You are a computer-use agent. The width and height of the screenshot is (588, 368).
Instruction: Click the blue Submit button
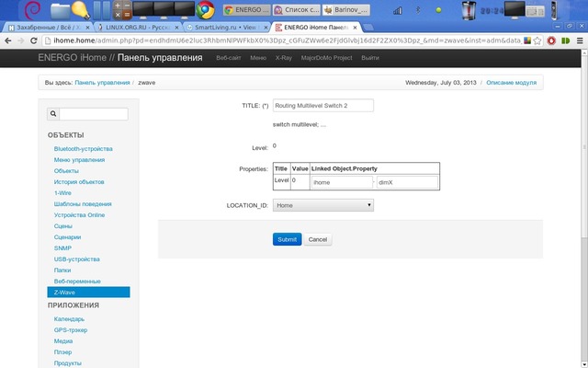click(287, 239)
